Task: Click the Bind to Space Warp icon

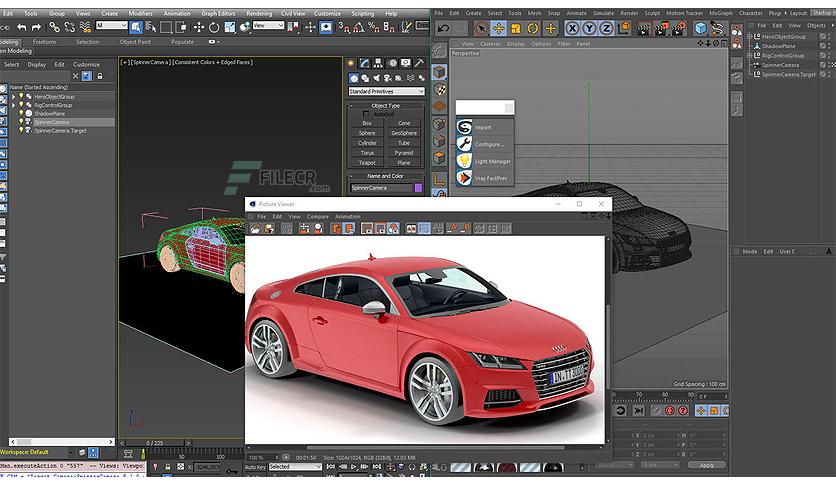Action: coord(85,27)
